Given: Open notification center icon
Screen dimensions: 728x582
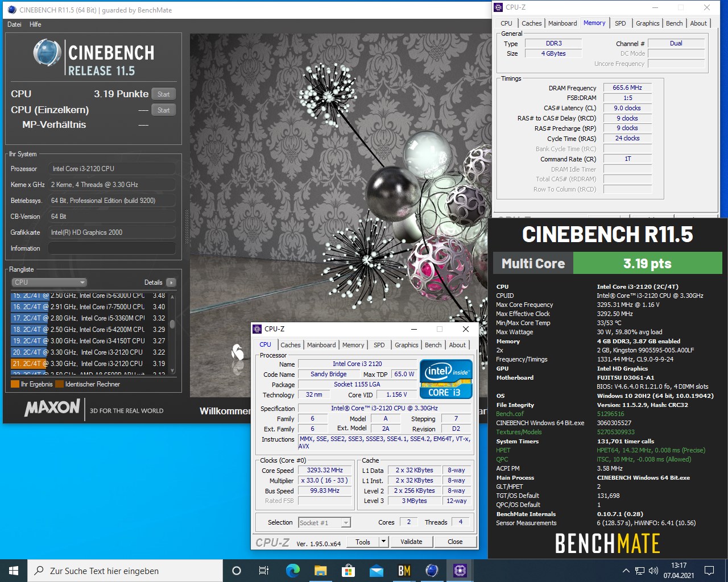Looking at the screenshot, I should (x=709, y=571).
